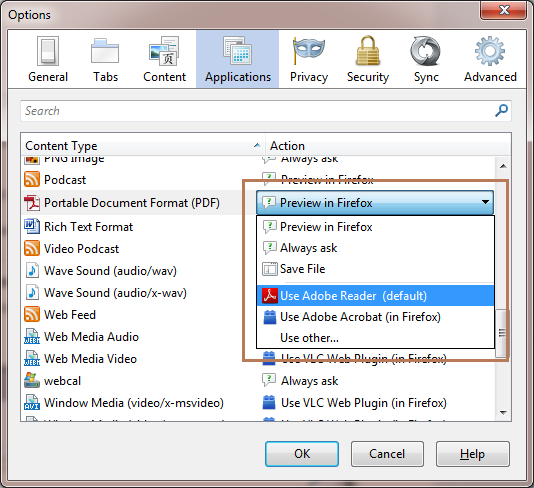Select Wave Sound (audio/wav) row

pyautogui.click(x=139, y=270)
